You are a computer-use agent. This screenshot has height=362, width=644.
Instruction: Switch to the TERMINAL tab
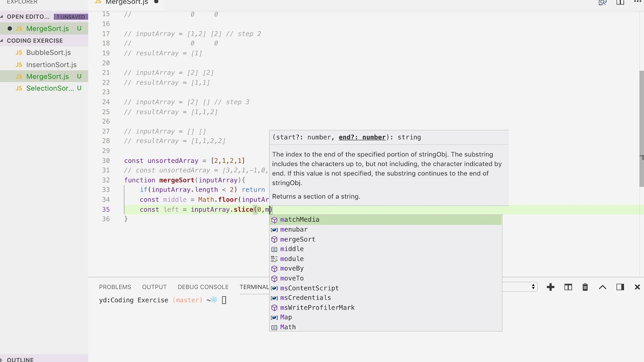click(254, 287)
